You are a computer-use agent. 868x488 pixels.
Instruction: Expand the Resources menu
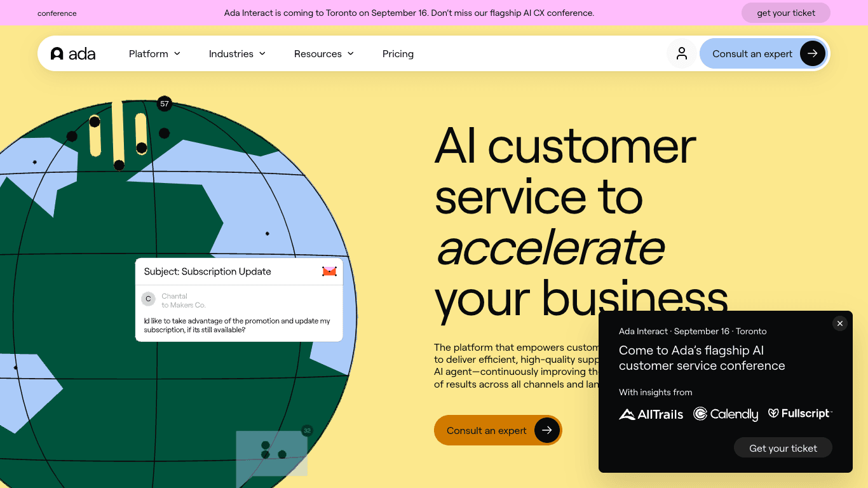click(324, 54)
